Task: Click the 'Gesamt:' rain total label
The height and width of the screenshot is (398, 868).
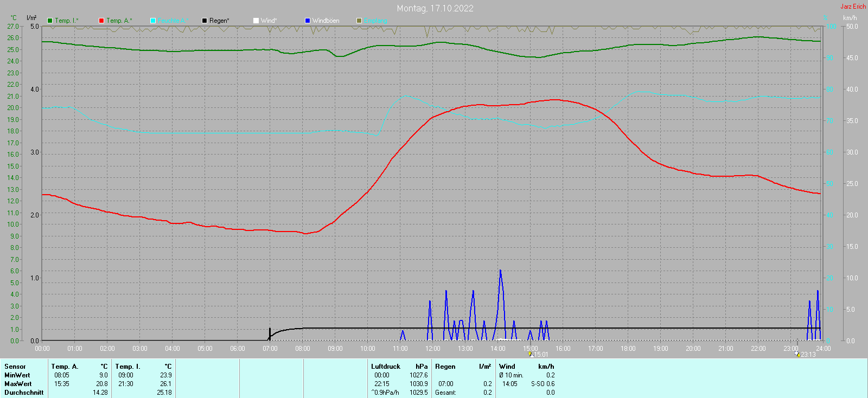Action: click(x=445, y=393)
